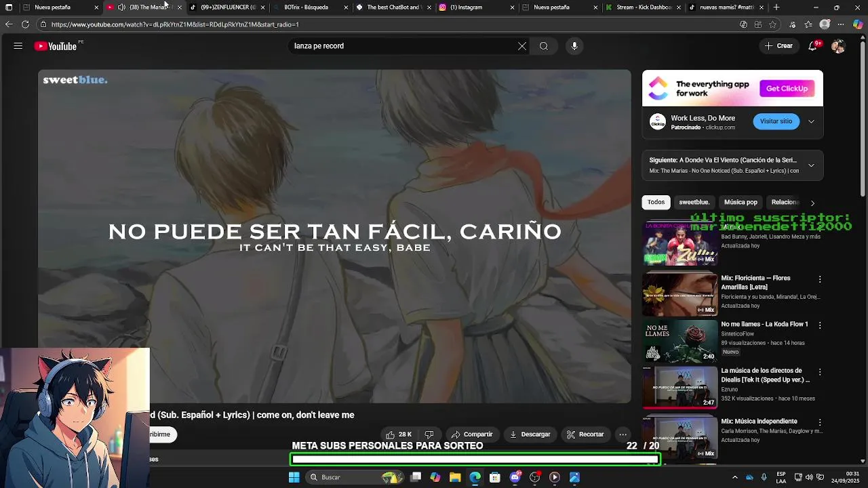Click Compartir share button
The image size is (868, 488).
point(472,434)
